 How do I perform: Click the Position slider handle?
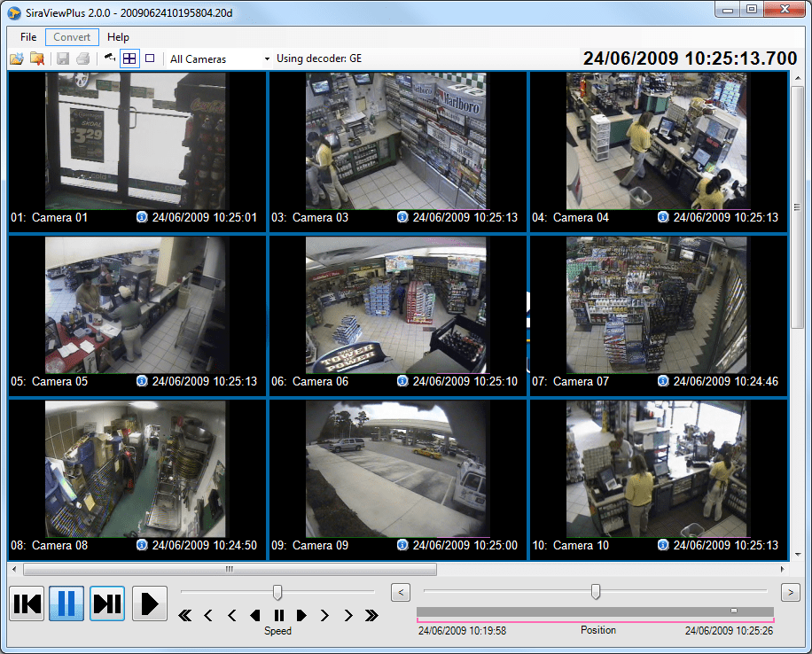point(596,591)
